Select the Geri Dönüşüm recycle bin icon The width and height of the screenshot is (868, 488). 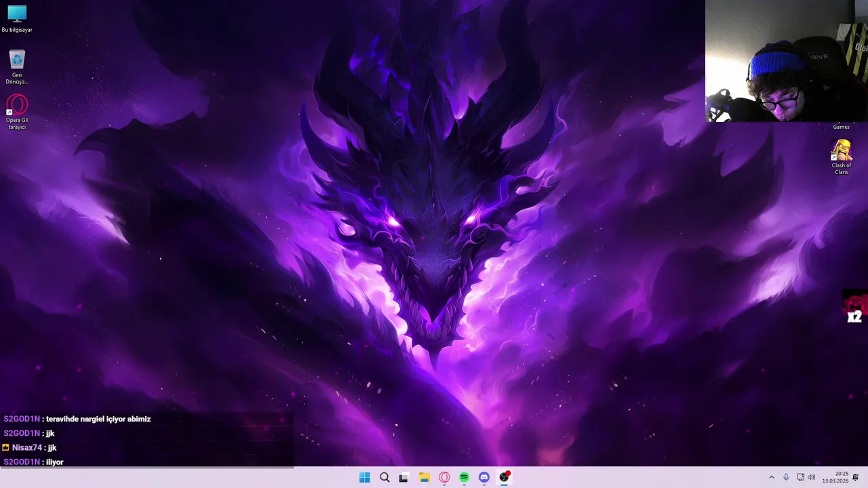(x=17, y=67)
